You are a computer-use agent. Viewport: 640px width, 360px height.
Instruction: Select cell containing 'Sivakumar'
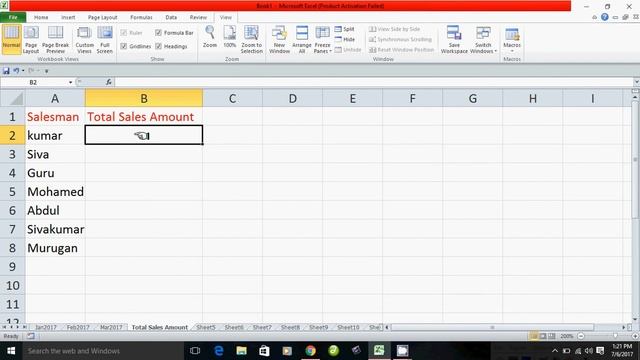(x=55, y=229)
